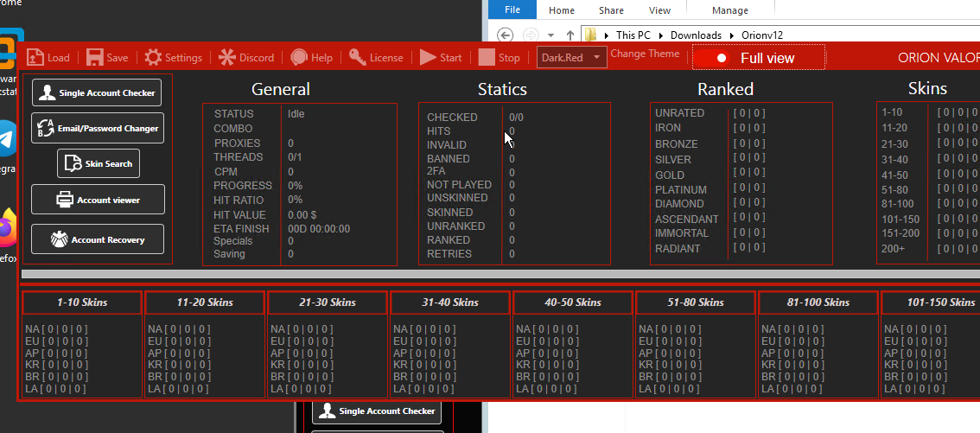Click the Load toolbar icon
This screenshot has width=980, height=433.
[x=35, y=58]
